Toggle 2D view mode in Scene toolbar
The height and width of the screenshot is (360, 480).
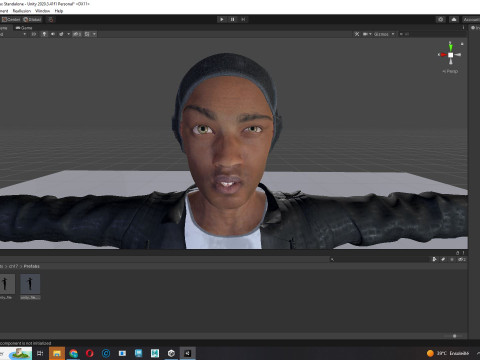(x=34, y=34)
